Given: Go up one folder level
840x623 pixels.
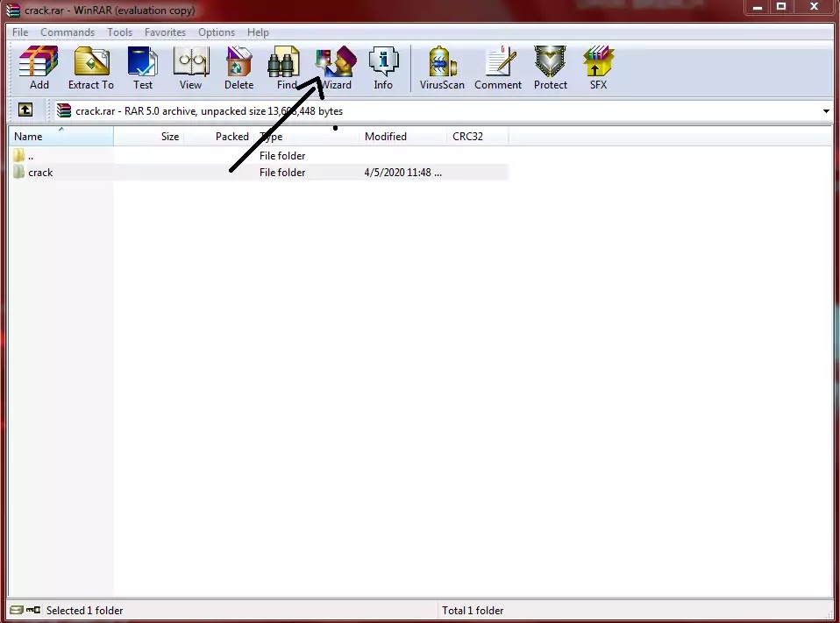Looking at the screenshot, I should [25, 110].
